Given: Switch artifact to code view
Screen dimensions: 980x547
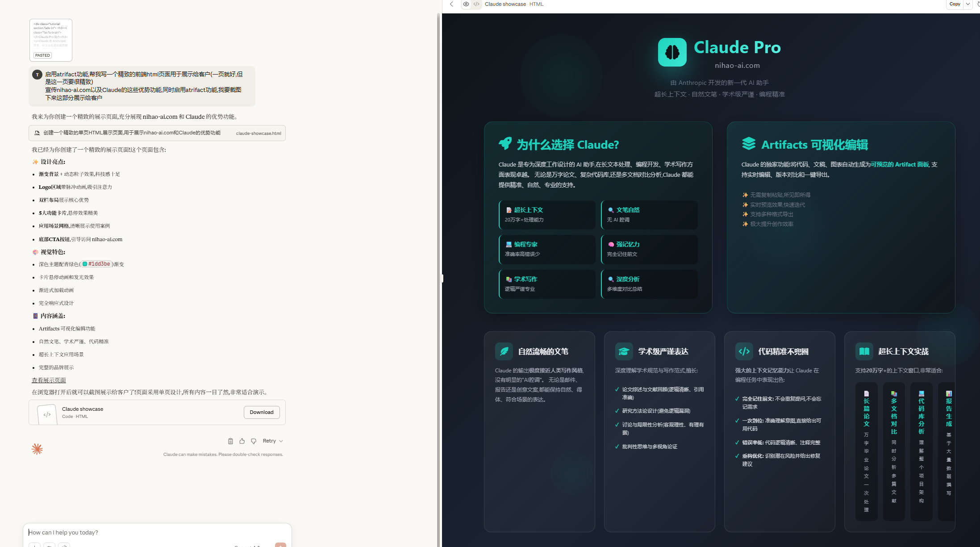Looking at the screenshot, I should (x=476, y=4).
